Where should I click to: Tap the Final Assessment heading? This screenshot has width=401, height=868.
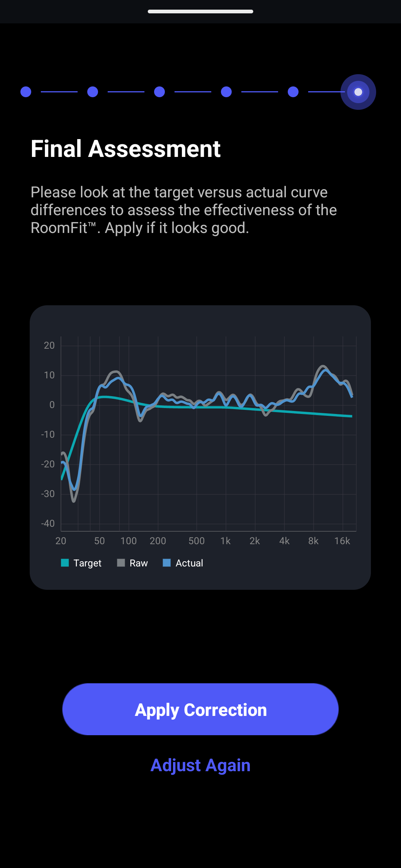[x=125, y=149]
